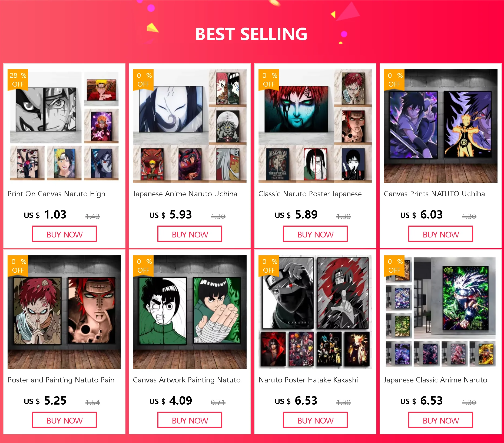
Task: Click the US $ 4.09 price
Action: pos(171,401)
